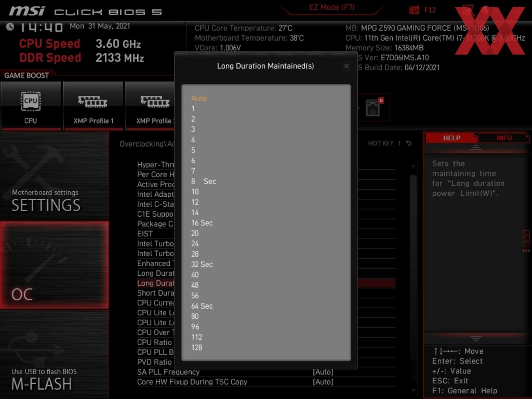532x399 pixels.
Task: Take a screenshot with F12 camera icon
Action: [x=414, y=10]
